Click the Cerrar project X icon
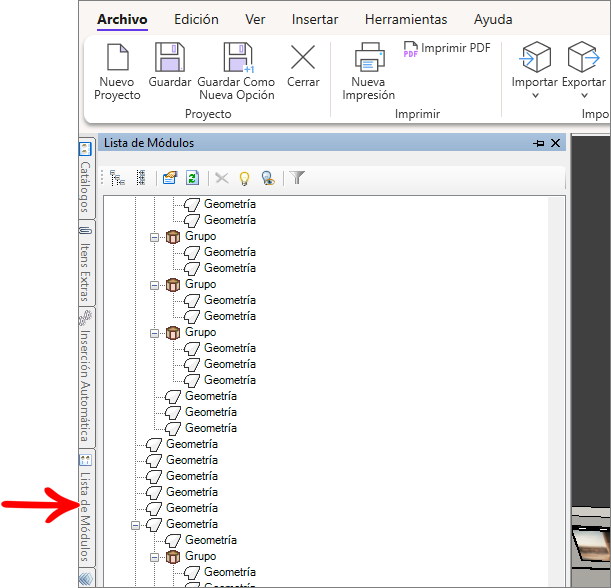This screenshot has width=611, height=588. pyautogui.click(x=303, y=57)
